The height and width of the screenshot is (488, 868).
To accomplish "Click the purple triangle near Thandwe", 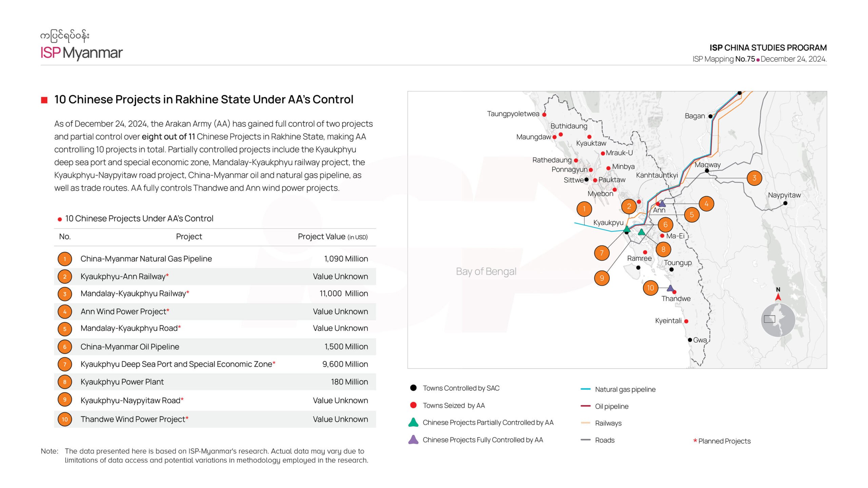I will tap(670, 288).
